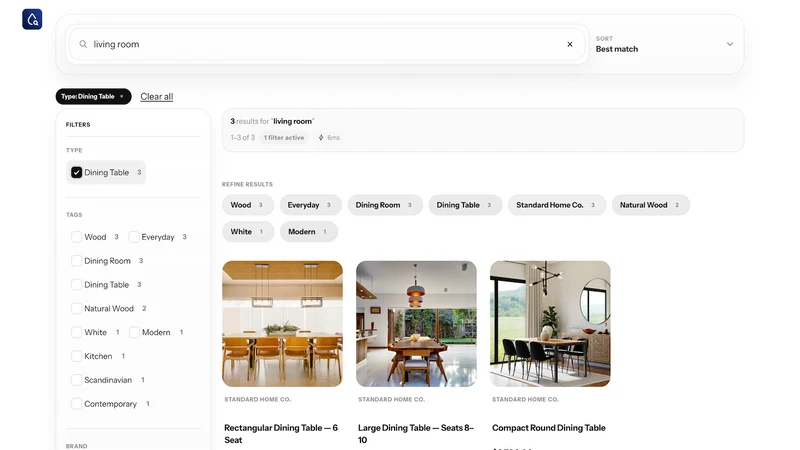Select the Dining Table refine chip
The height and width of the screenshot is (450, 800).
(x=465, y=205)
